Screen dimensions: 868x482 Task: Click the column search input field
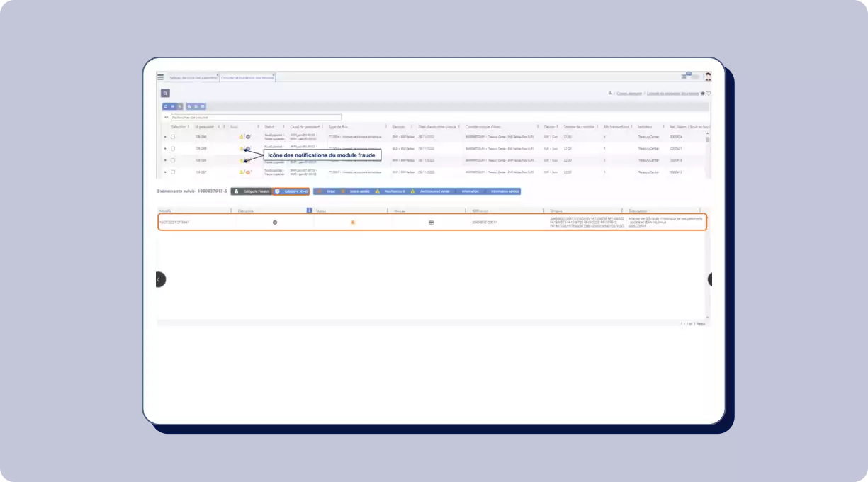click(255, 118)
